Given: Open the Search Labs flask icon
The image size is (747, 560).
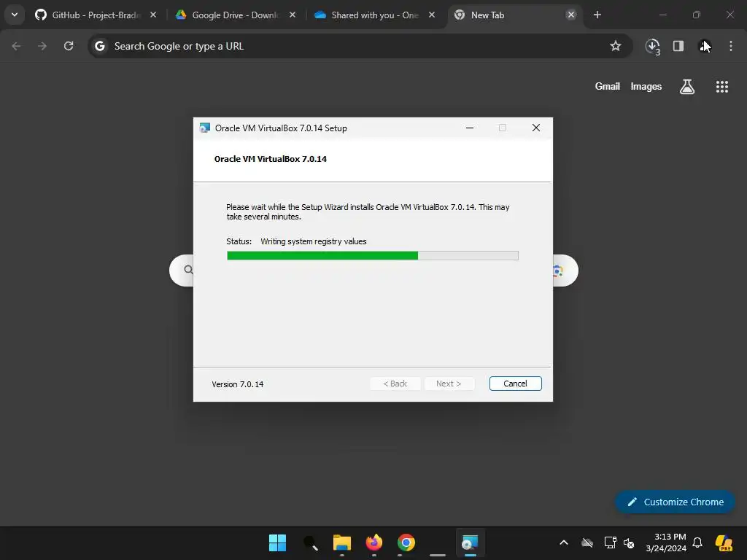Looking at the screenshot, I should click(x=686, y=87).
